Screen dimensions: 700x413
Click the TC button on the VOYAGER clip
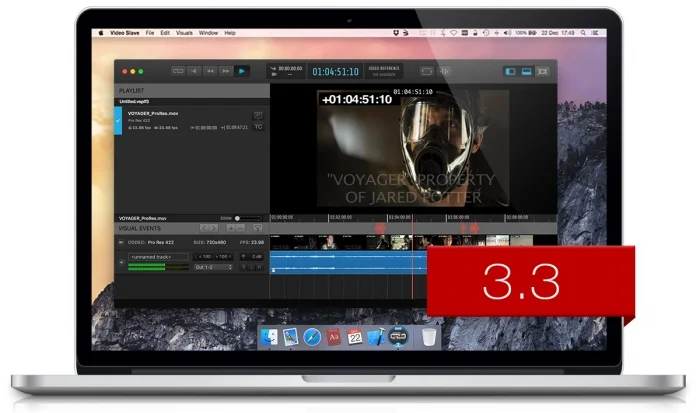click(x=258, y=127)
